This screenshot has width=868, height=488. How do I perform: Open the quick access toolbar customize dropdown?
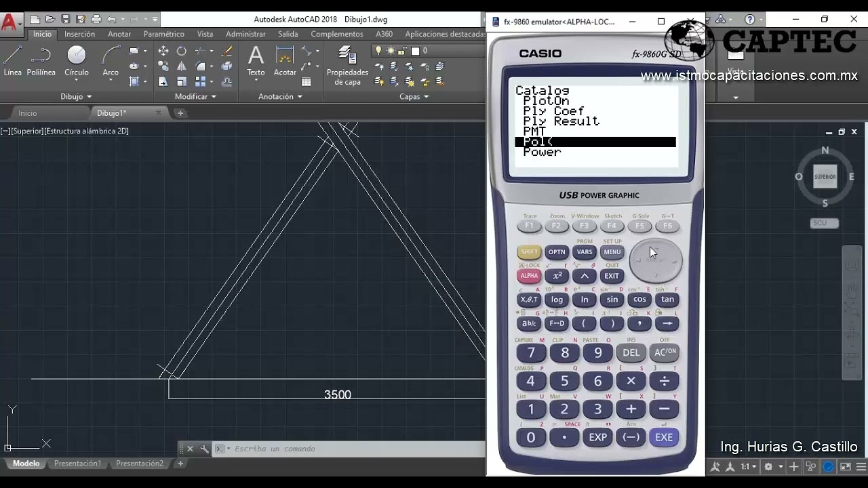155,20
